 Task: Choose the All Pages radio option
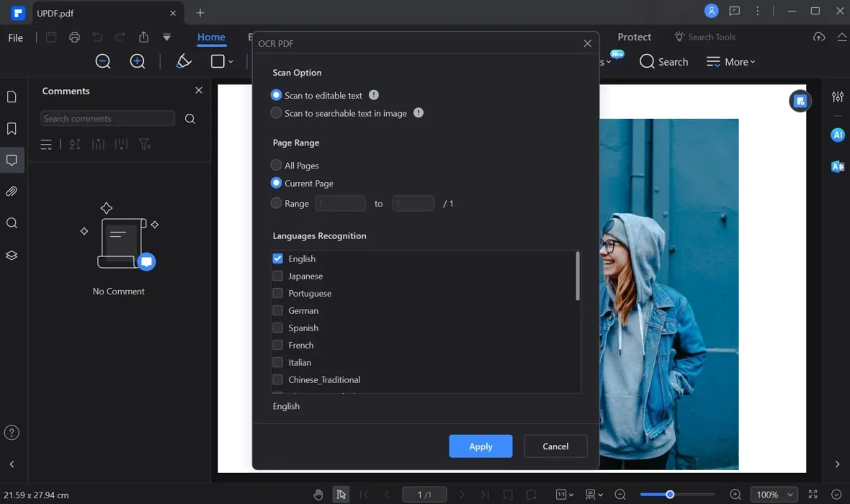coord(276,165)
